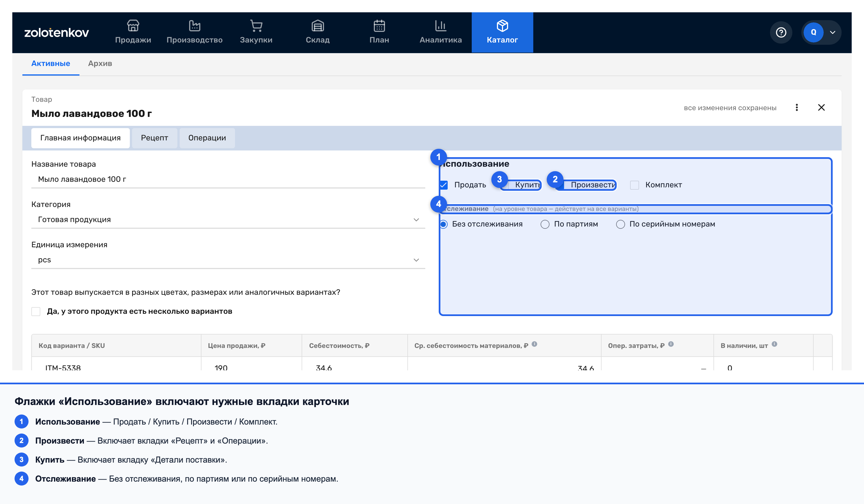The width and height of the screenshot is (864, 504).
Task: Open the Склад warehouse icon
Action: point(318,26)
